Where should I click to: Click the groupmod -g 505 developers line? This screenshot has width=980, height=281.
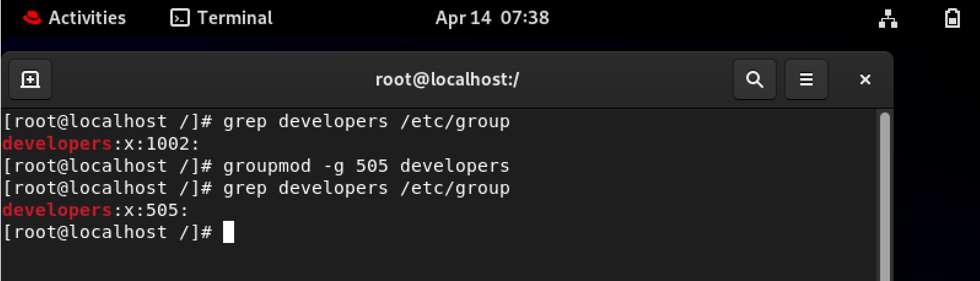click(x=366, y=166)
